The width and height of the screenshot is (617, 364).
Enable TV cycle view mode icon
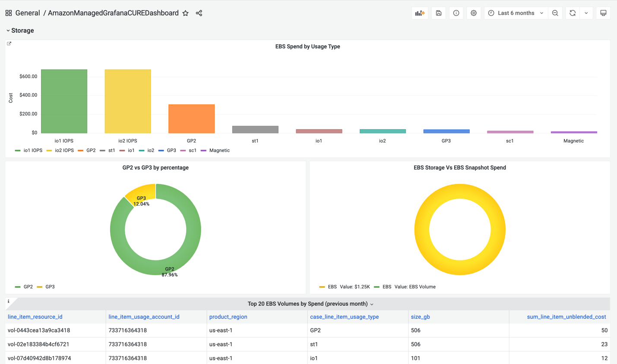(x=603, y=13)
